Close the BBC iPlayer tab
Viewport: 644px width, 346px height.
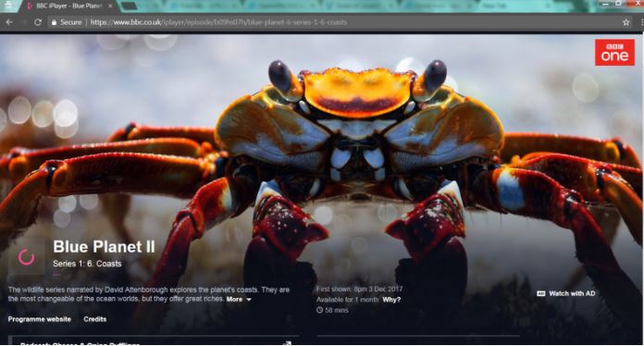pos(110,6)
